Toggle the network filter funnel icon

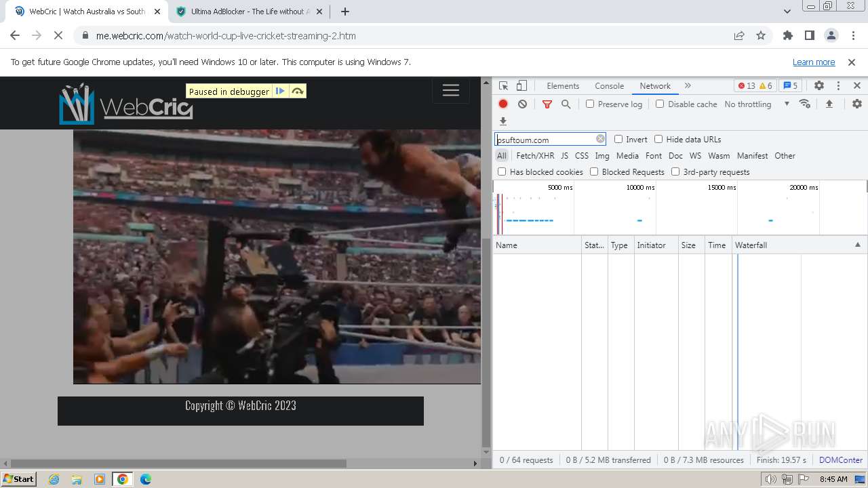547,104
